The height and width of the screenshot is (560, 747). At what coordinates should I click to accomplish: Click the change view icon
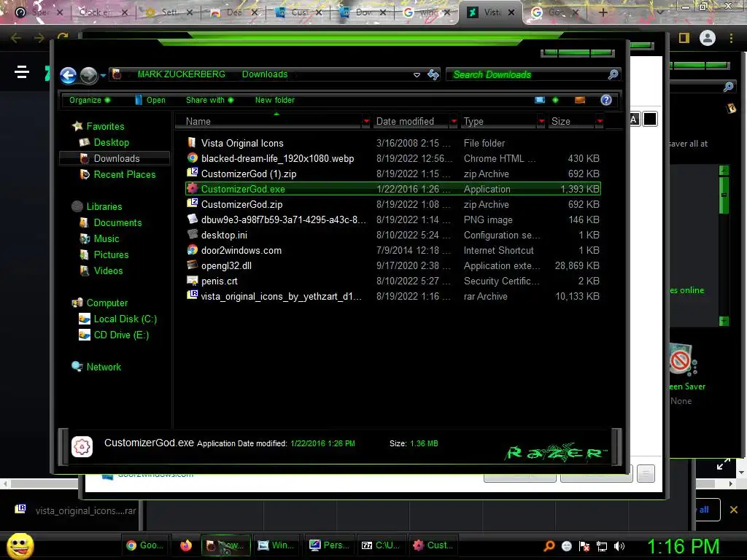(x=540, y=100)
